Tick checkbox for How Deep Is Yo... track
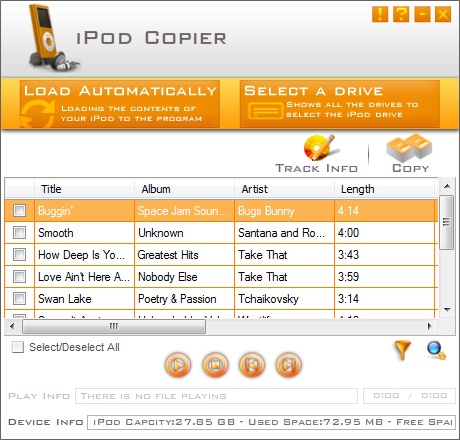The height and width of the screenshot is (440, 460). 19,255
